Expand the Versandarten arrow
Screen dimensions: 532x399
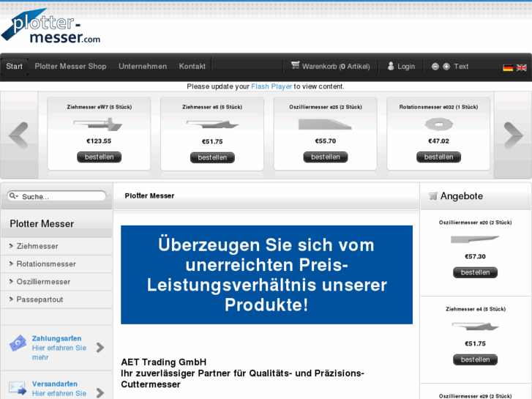[100, 393]
